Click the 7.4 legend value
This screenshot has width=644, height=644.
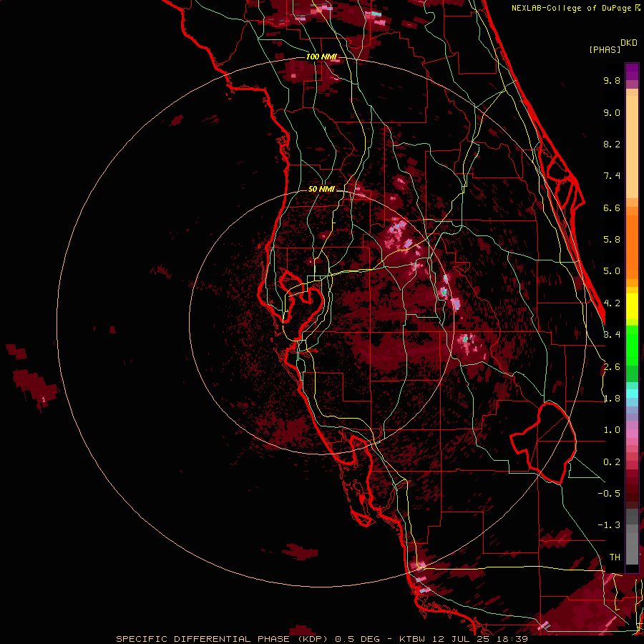point(612,176)
